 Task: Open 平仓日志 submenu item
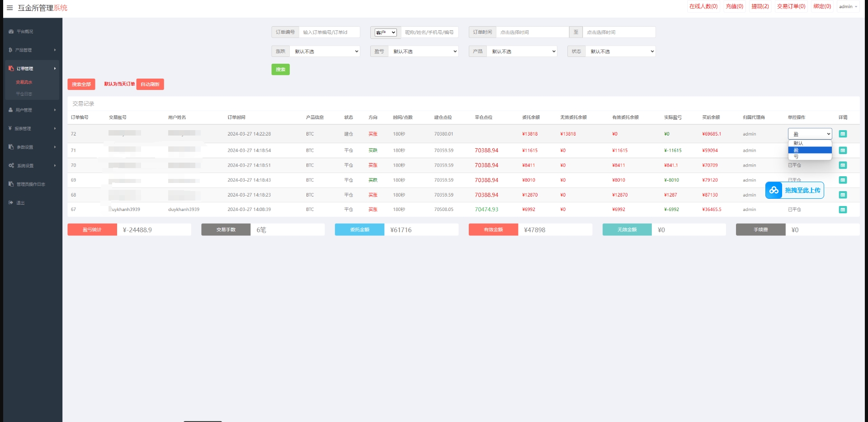point(24,94)
